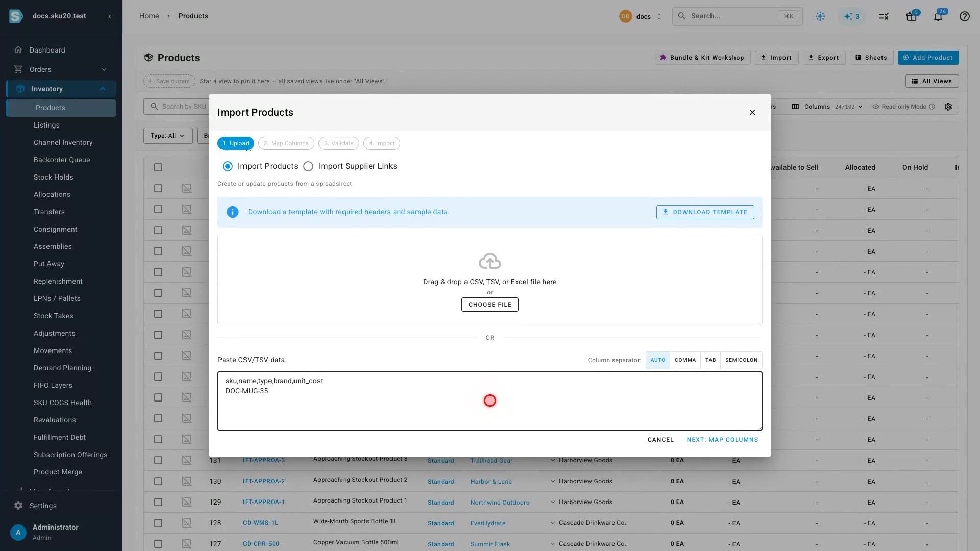
Task: Open the Columns 24/102 dropdown
Action: [827, 107]
